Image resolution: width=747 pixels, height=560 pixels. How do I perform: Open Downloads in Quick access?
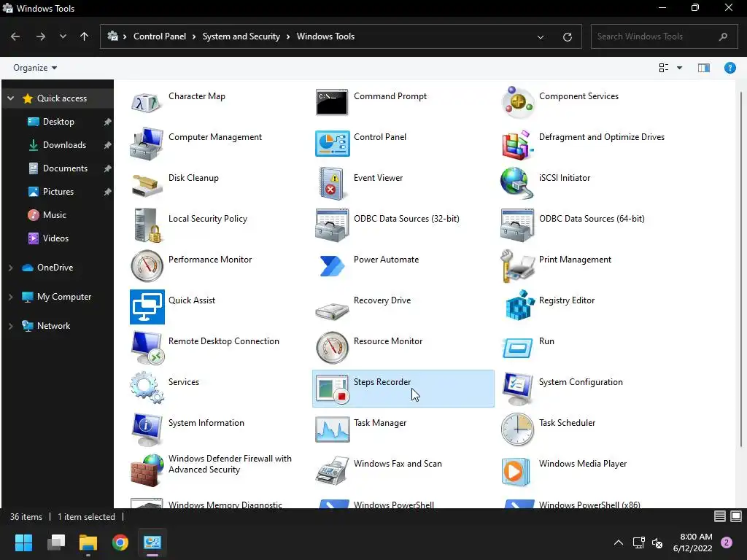(x=64, y=145)
